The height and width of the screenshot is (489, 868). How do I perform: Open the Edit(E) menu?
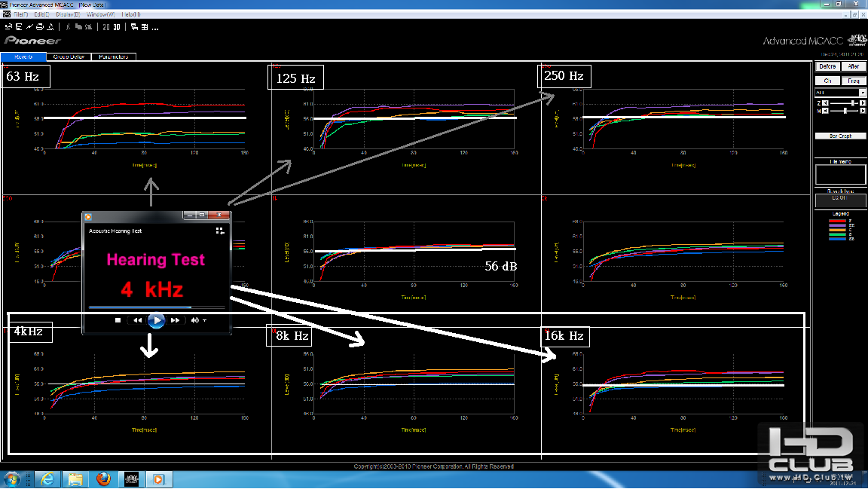42,14
